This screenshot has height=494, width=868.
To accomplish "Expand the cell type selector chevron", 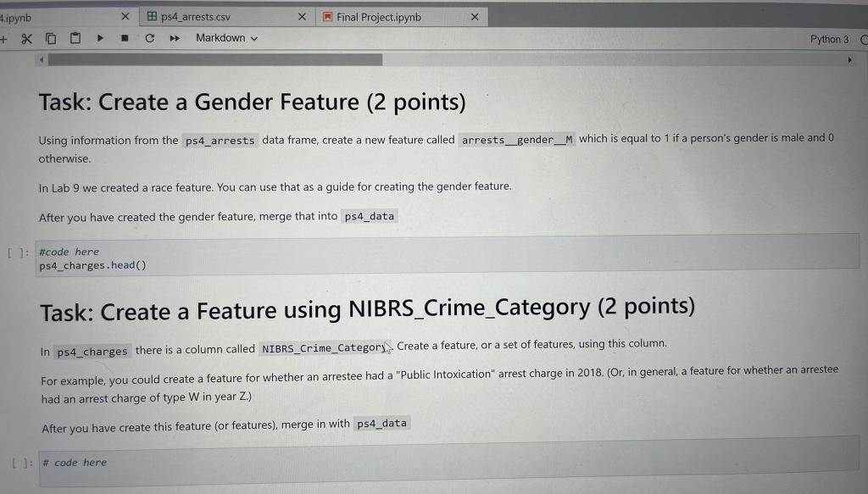I will [254, 37].
